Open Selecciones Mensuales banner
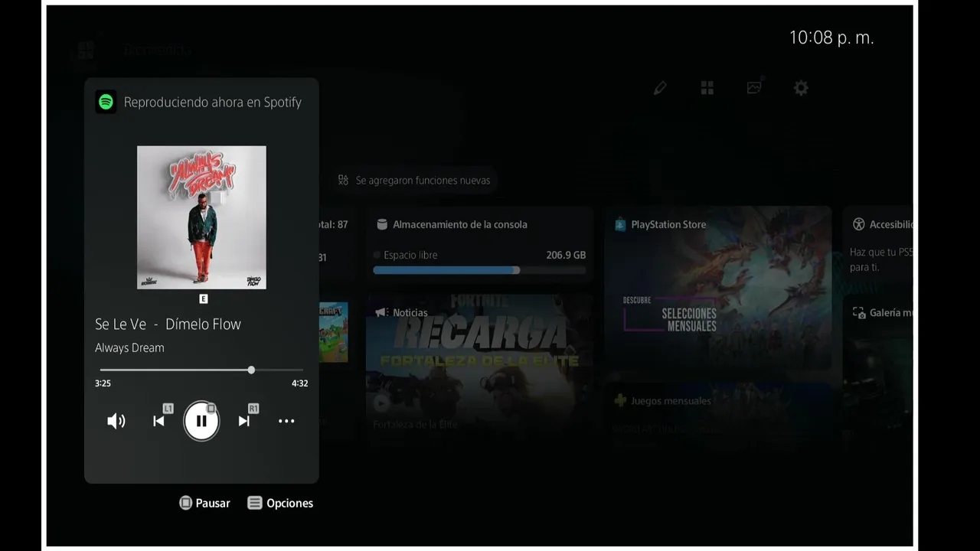The image size is (980, 551). click(670, 314)
